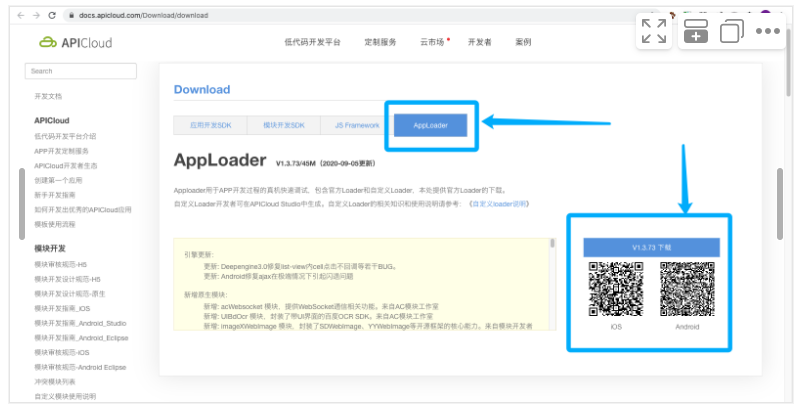Click the lock icon in the address bar
Image resolution: width=804 pixels, height=411 pixels.
point(71,15)
